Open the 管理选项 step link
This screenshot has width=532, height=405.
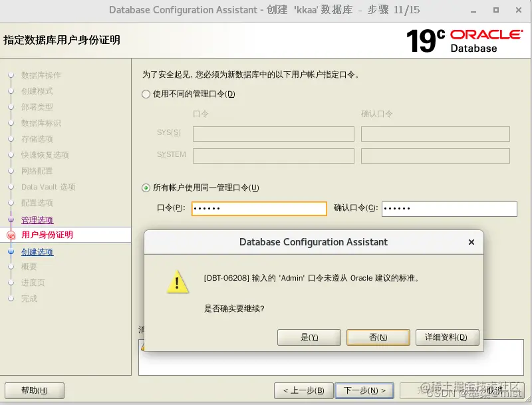point(37,220)
